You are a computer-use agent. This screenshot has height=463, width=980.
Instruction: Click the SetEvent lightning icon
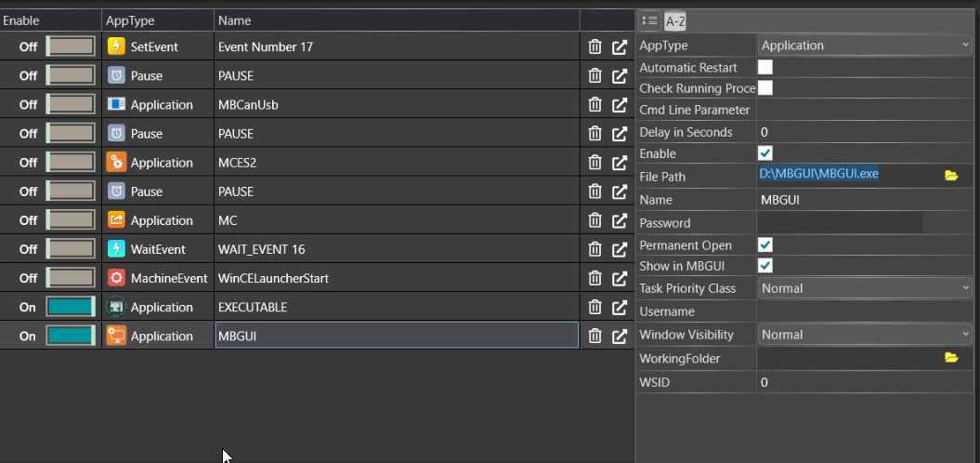(116, 46)
